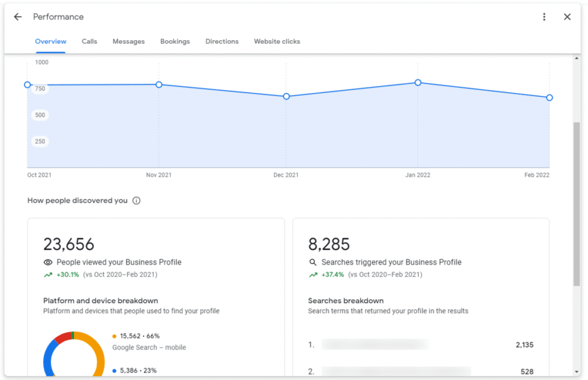Open the Website clicks tab
The image size is (588, 380).
[277, 41]
